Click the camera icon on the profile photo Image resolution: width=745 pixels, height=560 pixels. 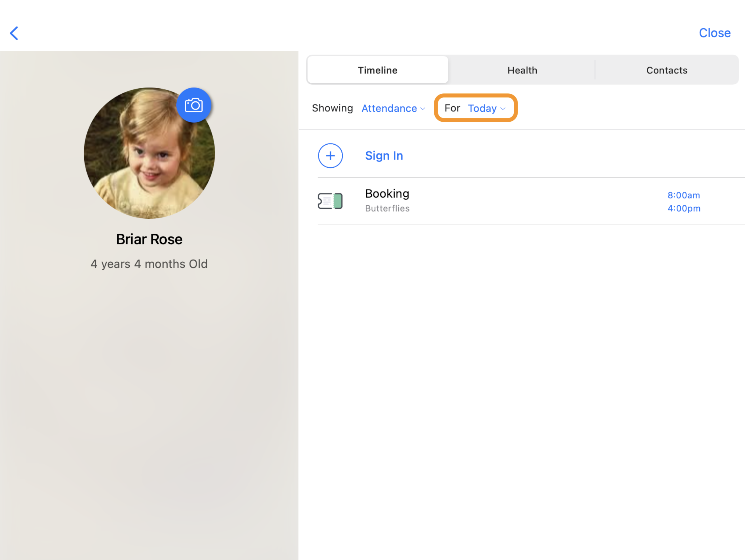pos(194,105)
